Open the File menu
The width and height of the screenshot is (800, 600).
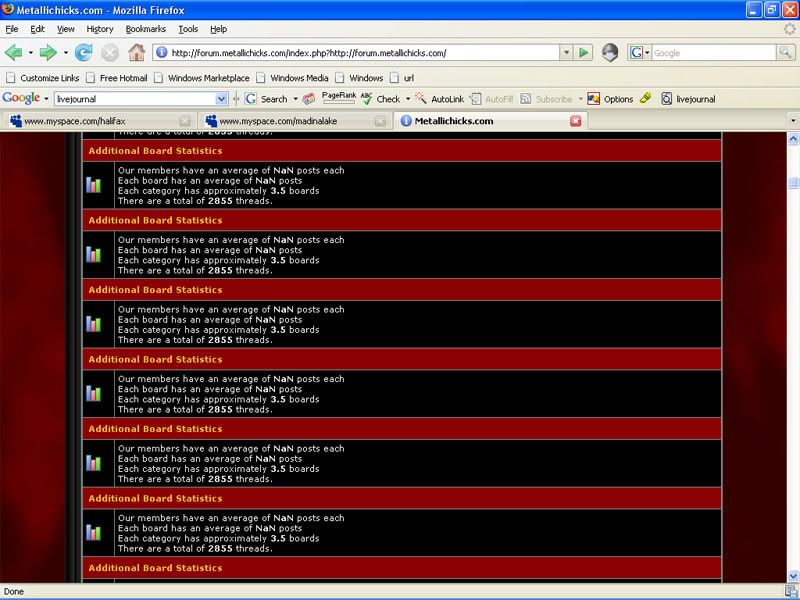pos(12,29)
